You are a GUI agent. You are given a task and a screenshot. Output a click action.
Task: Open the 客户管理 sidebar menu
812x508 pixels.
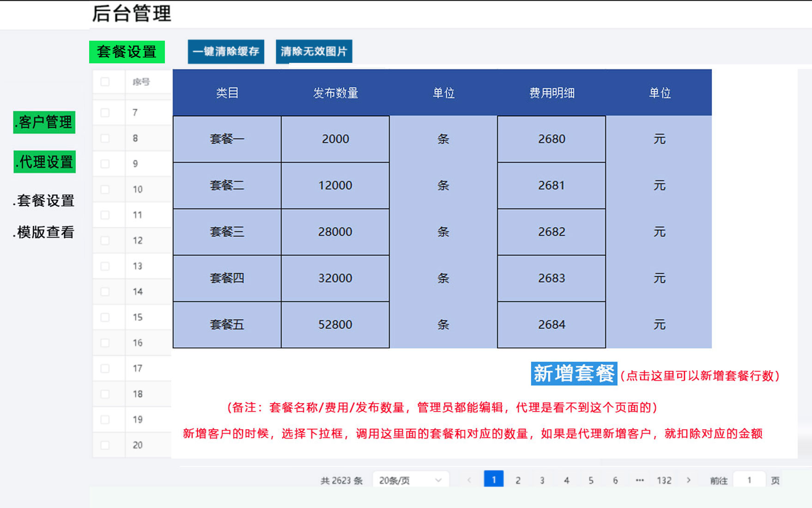click(44, 122)
